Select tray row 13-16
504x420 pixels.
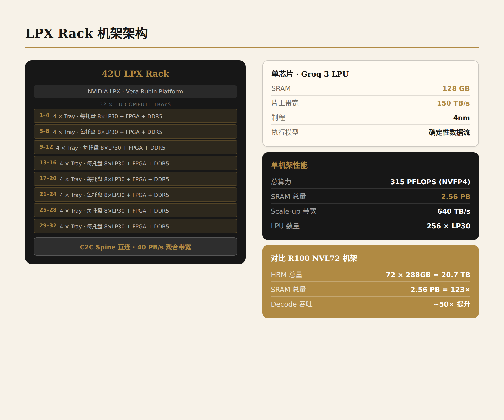click(135, 163)
